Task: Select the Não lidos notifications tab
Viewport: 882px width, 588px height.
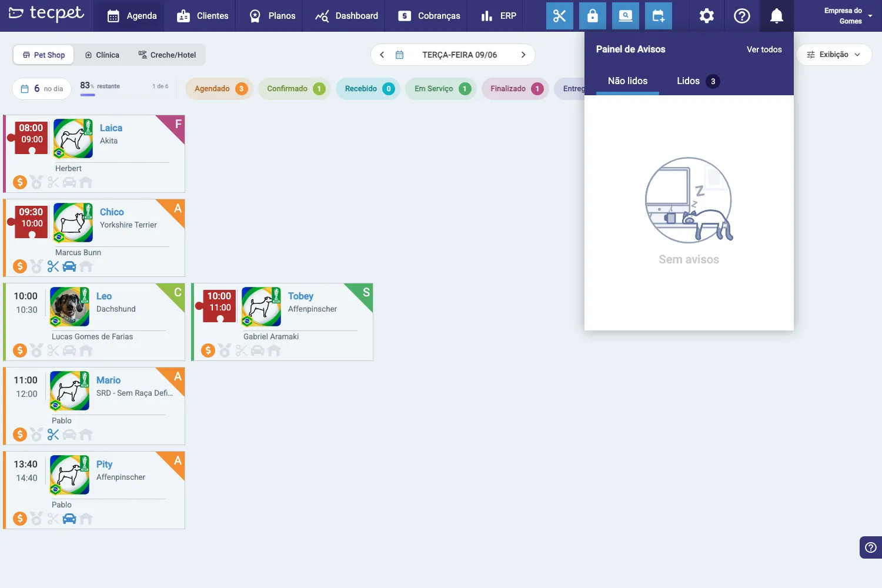Action: [627, 81]
